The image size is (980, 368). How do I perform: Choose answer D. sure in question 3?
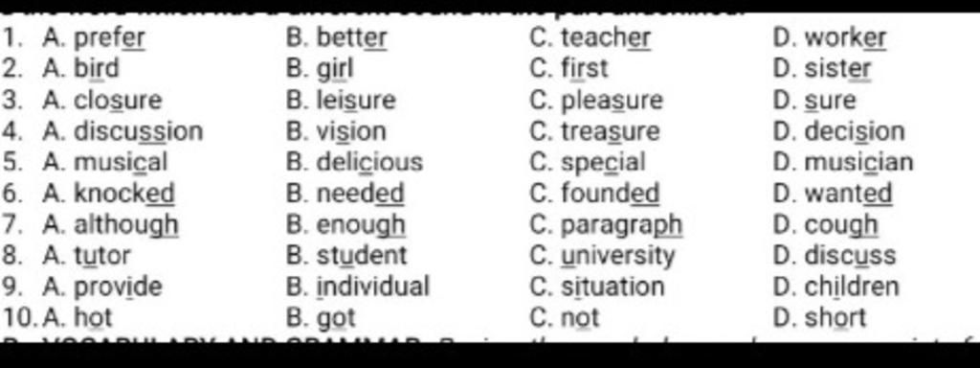tap(814, 100)
